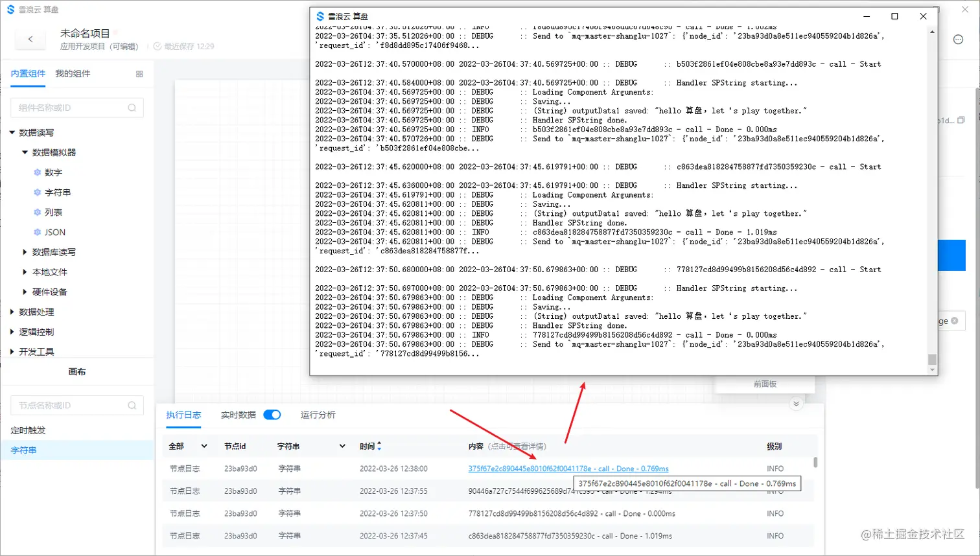Click the 2022-03-26 12:37:50 time cell
Screen dimensions: 980x556
click(393, 513)
